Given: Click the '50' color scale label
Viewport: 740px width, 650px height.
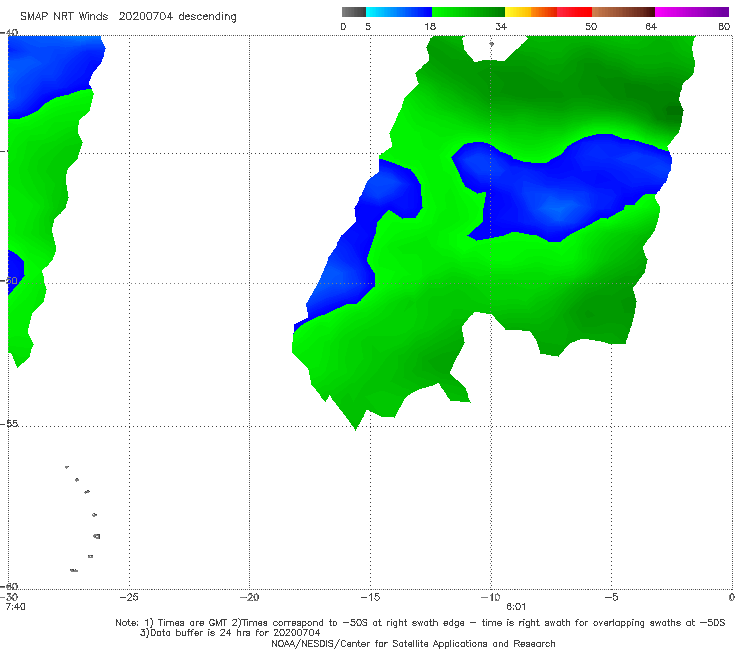Looking at the screenshot, I should (x=591, y=27).
